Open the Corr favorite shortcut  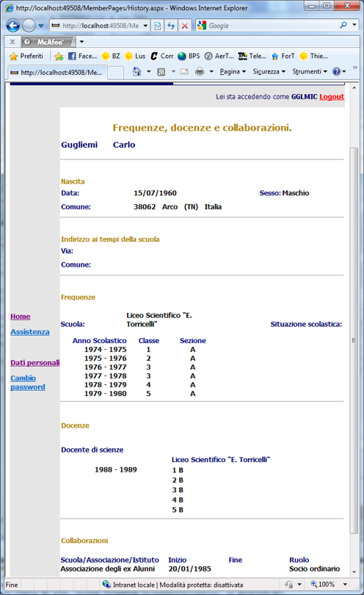click(x=162, y=56)
